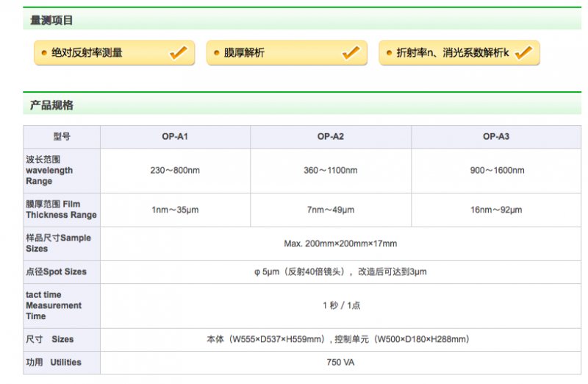Click the orange bullet before 绝对反射率测量
Screen dimensions: 588x384
click(x=44, y=53)
